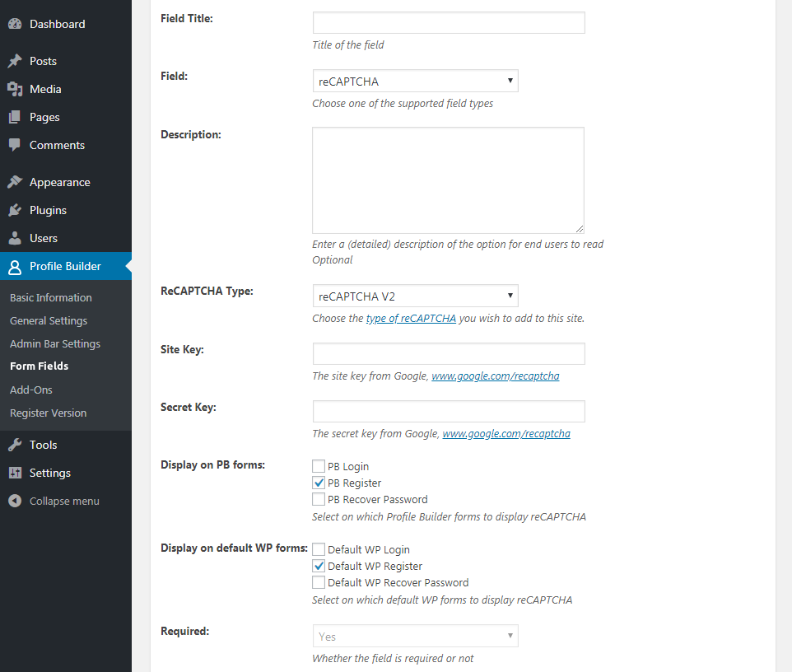The image size is (792, 672).
Task: Click the Comments speech bubble icon
Action: tap(15, 145)
